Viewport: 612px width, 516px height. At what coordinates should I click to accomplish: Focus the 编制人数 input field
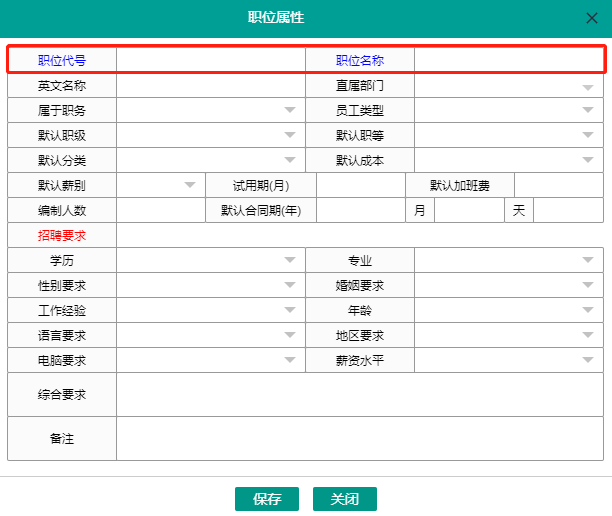pos(160,210)
